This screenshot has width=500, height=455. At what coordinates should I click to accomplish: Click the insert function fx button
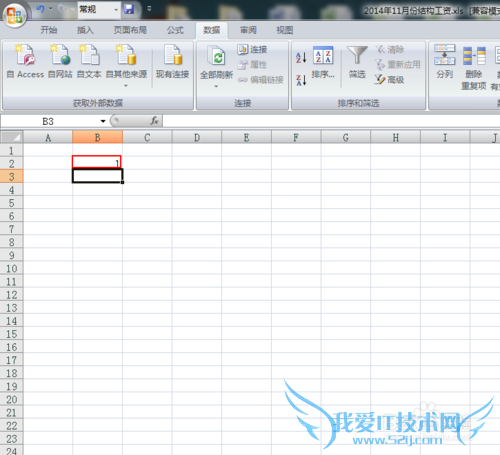pyautogui.click(x=154, y=121)
